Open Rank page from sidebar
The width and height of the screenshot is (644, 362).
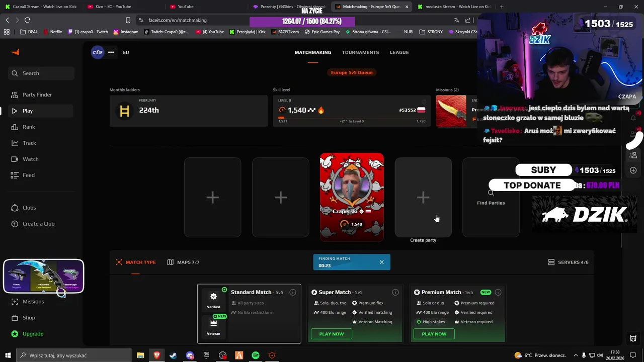pyautogui.click(x=41, y=127)
